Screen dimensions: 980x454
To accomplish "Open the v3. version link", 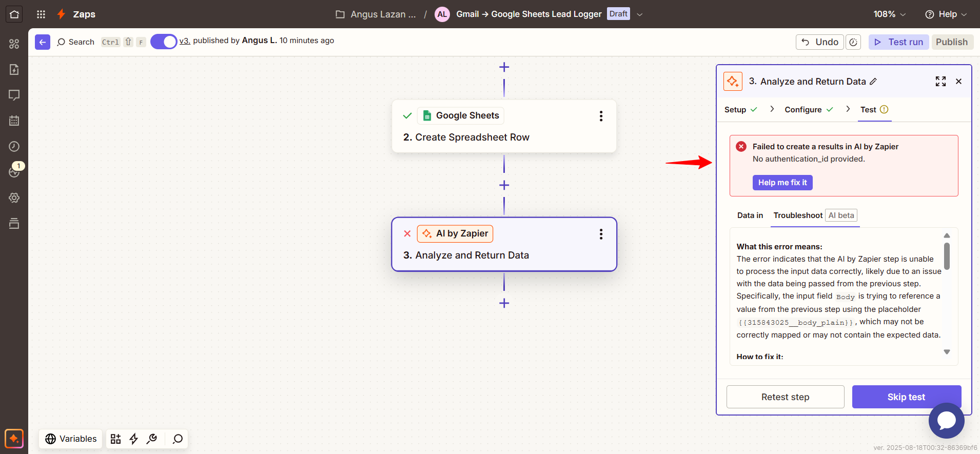I will coord(185,41).
